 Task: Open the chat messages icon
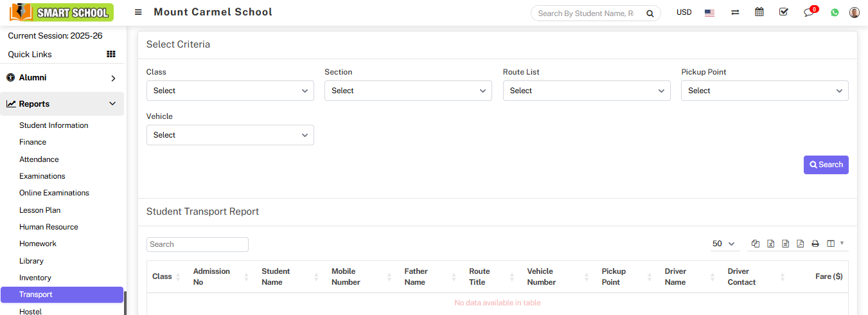(x=809, y=12)
